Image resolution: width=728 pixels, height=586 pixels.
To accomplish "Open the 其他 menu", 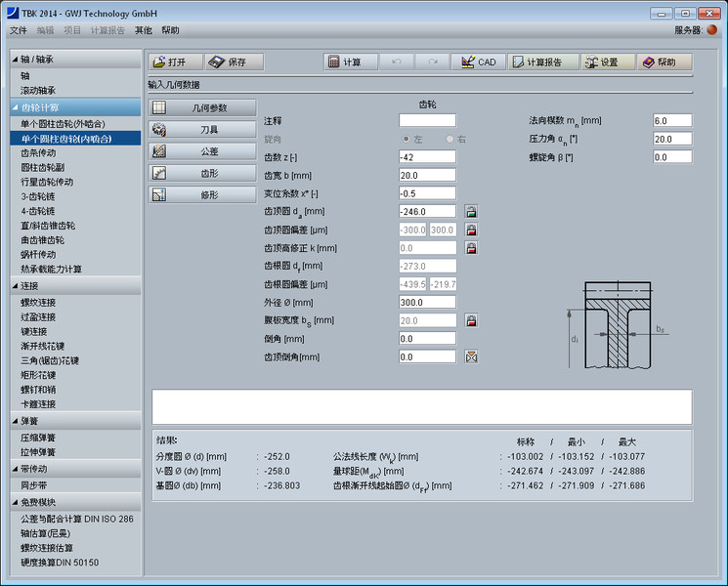I will click(x=144, y=30).
